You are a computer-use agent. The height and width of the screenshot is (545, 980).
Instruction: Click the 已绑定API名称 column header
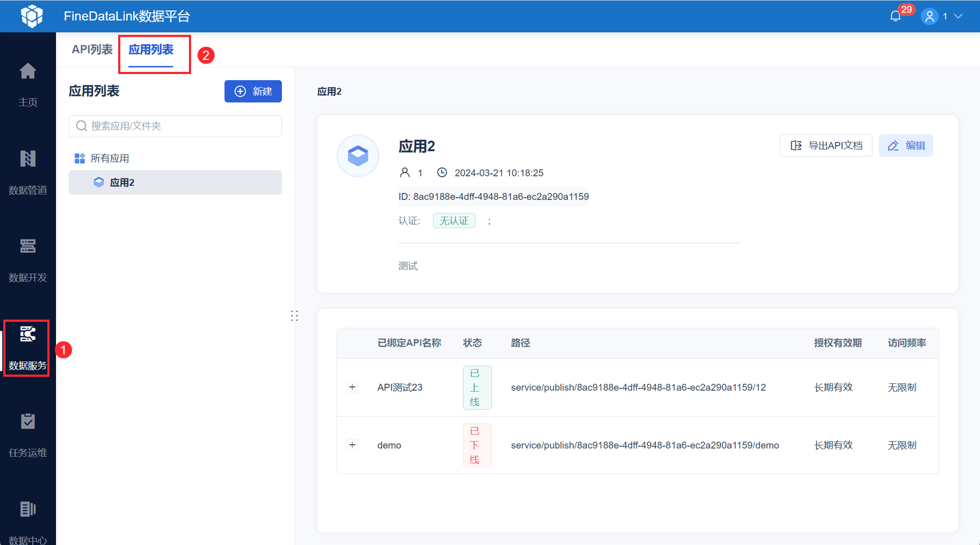[409, 343]
